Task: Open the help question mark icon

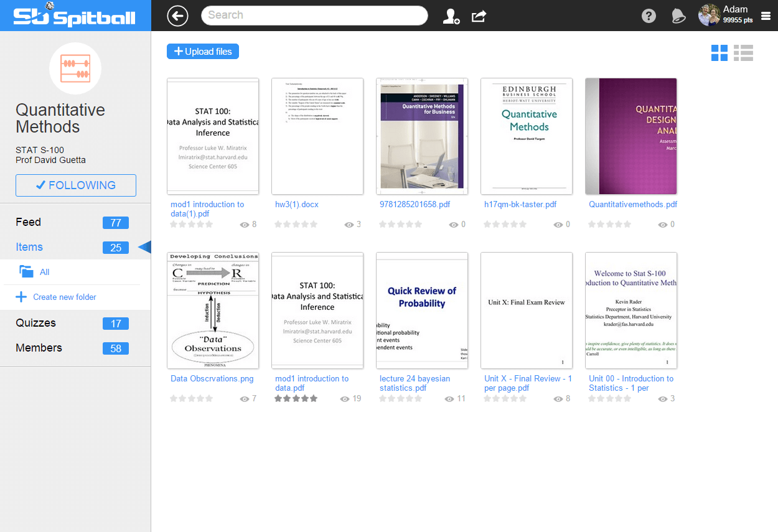Action: click(649, 16)
